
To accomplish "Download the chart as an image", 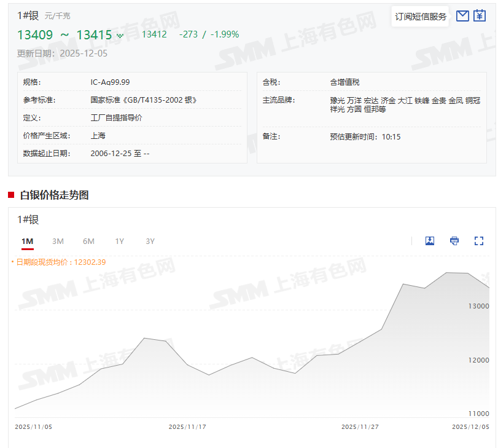I will point(429,241).
